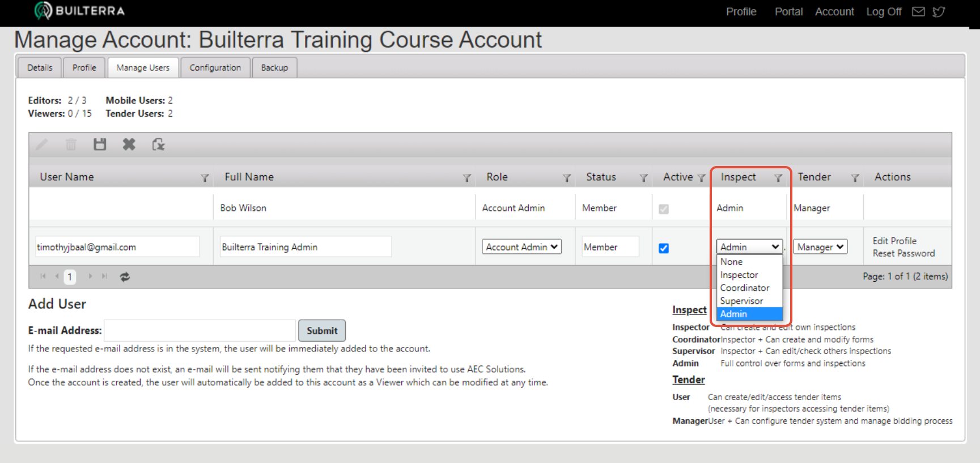
Task: Switch to the Backup tab
Action: tap(274, 67)
